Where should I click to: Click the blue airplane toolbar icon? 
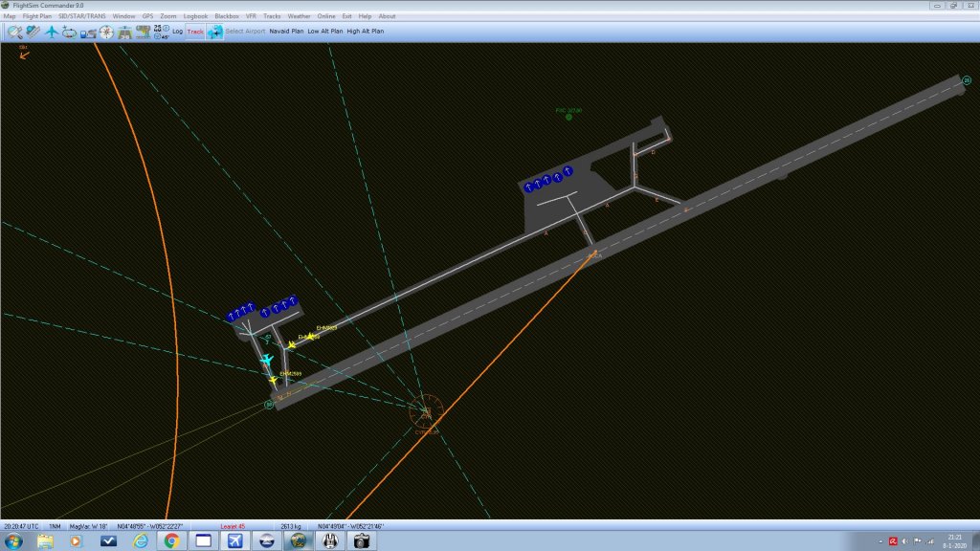[x=52, y=32]
